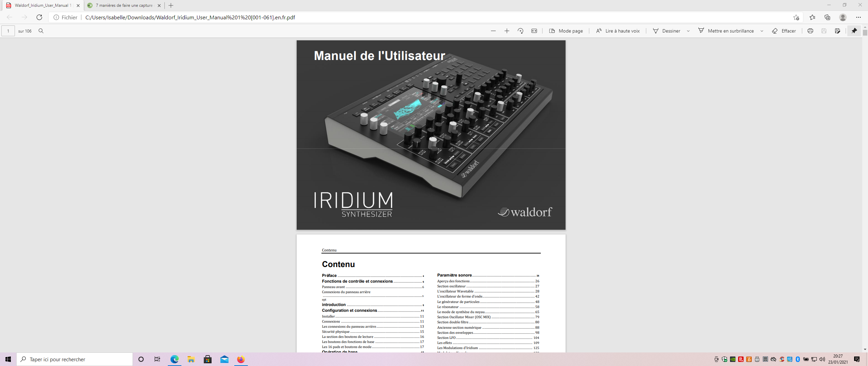Screen dimensions: 868x366
Task: Switch to 7 manières de faire une capture tab
Action: click(x=124, y=5)
